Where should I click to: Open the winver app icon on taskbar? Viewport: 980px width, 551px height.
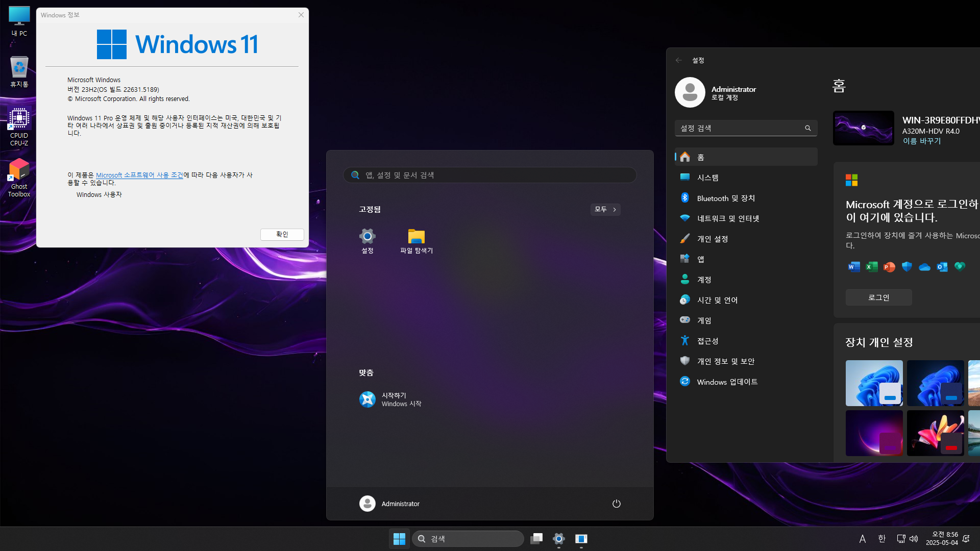[x=581, y=539]
